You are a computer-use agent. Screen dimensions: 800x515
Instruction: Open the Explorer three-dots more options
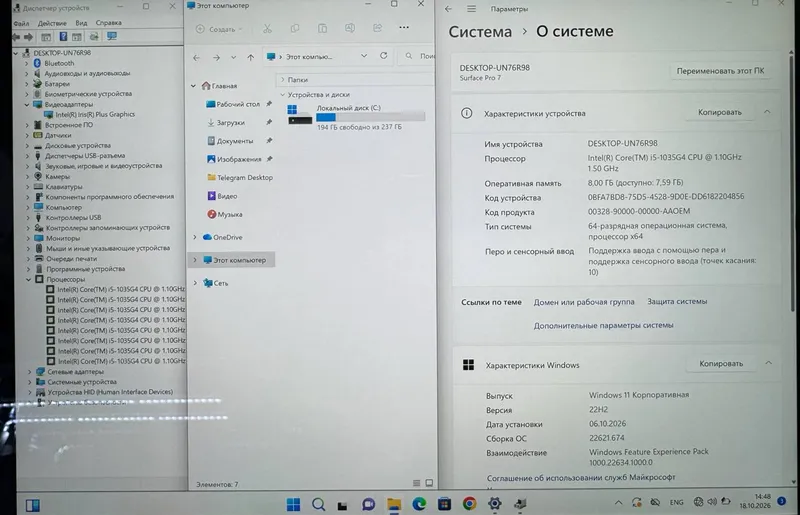[404, 28]
